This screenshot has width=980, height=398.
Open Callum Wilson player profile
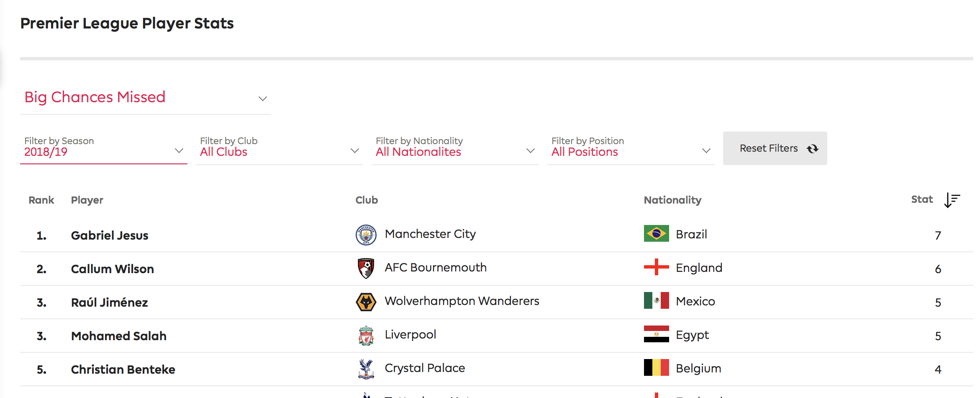[x=113, y=269]
